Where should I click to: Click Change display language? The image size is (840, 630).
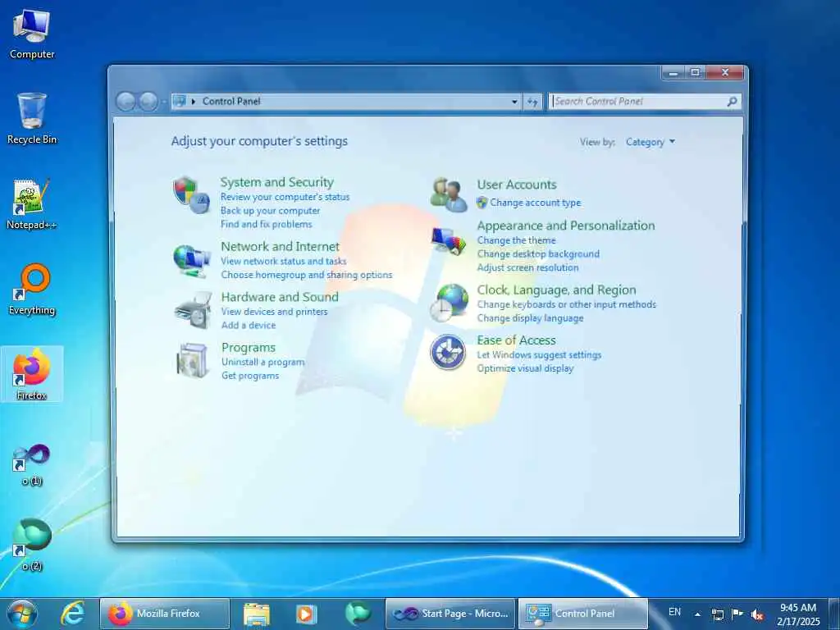tap(530, 318)
